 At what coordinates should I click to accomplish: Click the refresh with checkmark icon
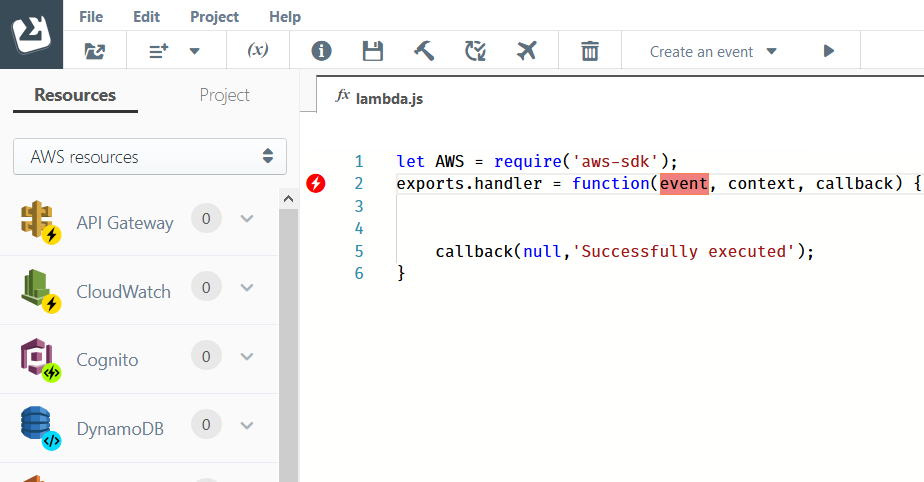475,51
